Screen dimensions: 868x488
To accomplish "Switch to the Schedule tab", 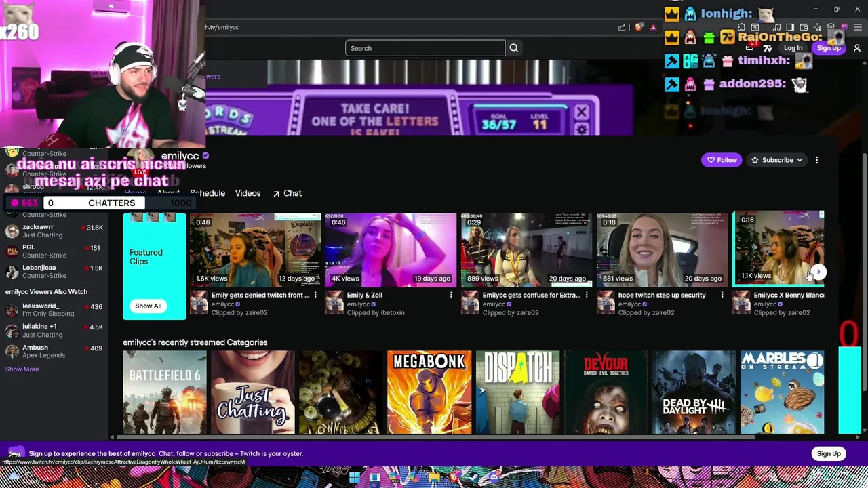I will pyautogui.click(x=208, y=193).
